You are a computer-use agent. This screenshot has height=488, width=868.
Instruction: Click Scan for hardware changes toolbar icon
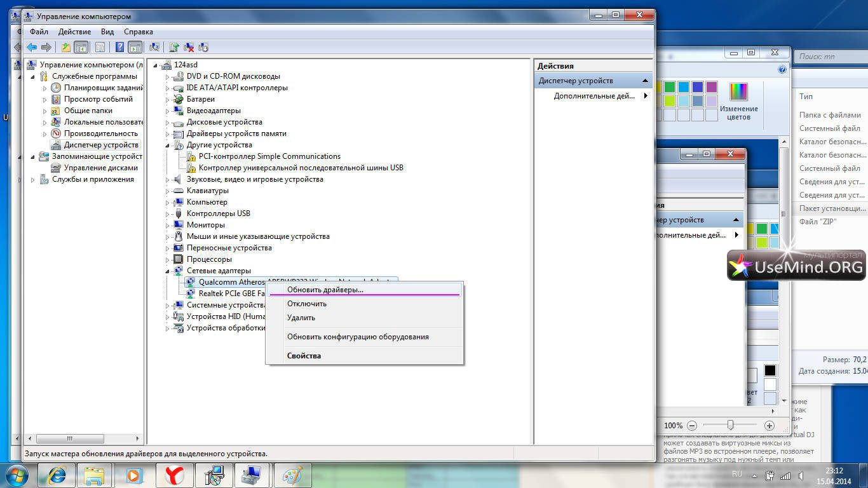point(154,47)
